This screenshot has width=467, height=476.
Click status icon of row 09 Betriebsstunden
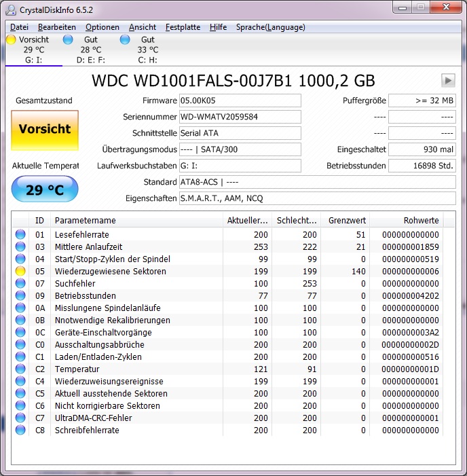20,295
